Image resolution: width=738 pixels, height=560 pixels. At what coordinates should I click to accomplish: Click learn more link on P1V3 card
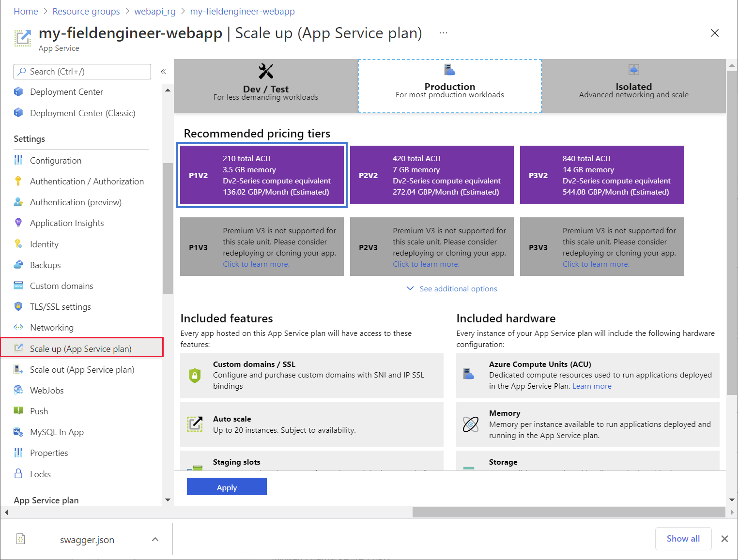(x=256, y=264)
